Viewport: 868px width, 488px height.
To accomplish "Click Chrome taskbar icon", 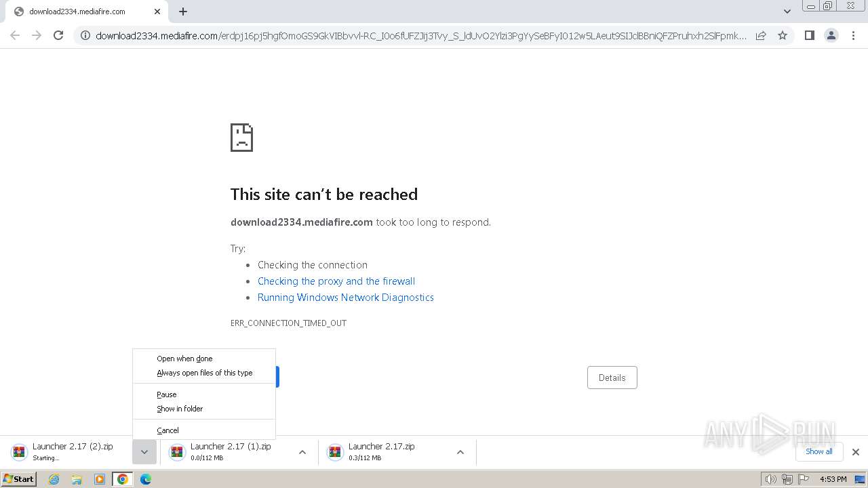I will tap(123, 479).
